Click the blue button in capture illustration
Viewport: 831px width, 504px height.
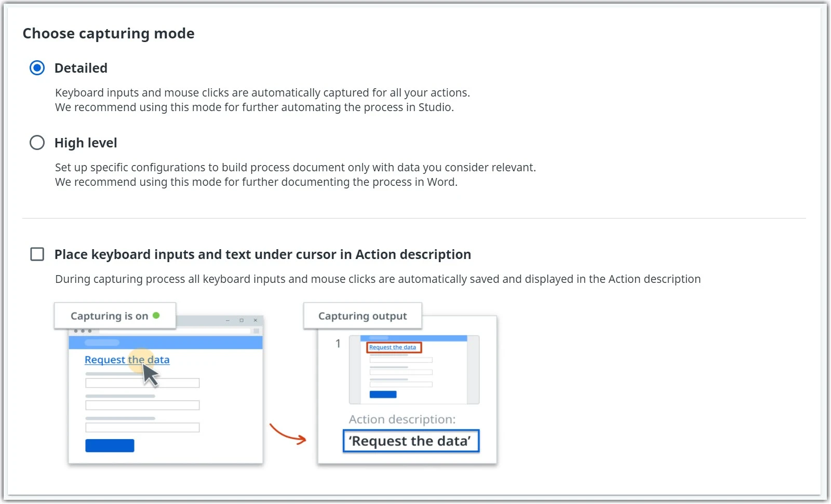click(x=110, y=445)
